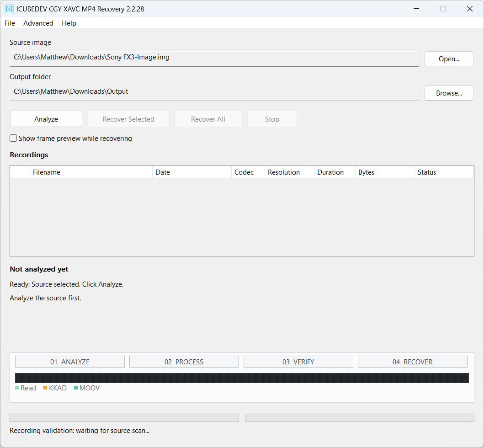Open the Advanced menu

[38, 23]
